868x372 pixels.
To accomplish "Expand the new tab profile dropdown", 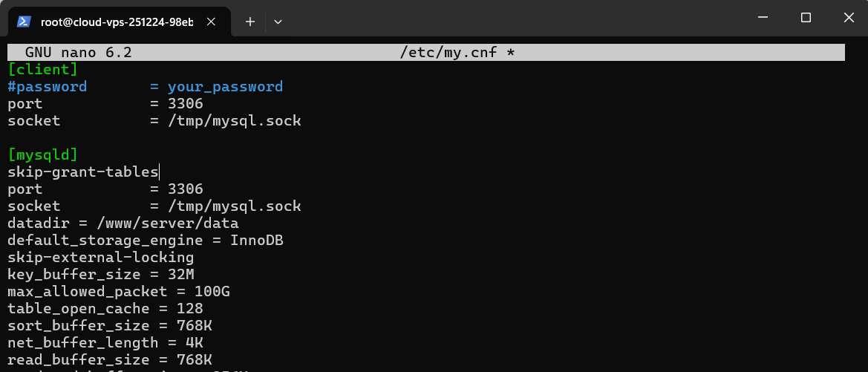I will click(278, 22).
